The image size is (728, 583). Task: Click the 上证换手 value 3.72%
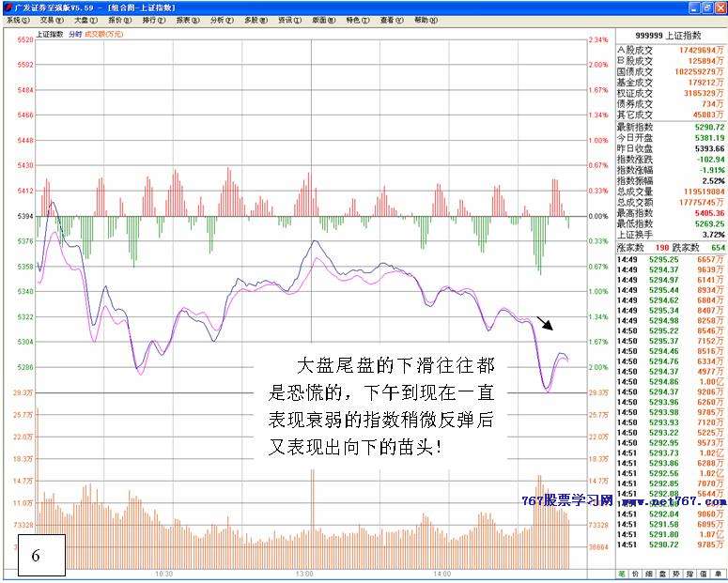coord(714,235)
